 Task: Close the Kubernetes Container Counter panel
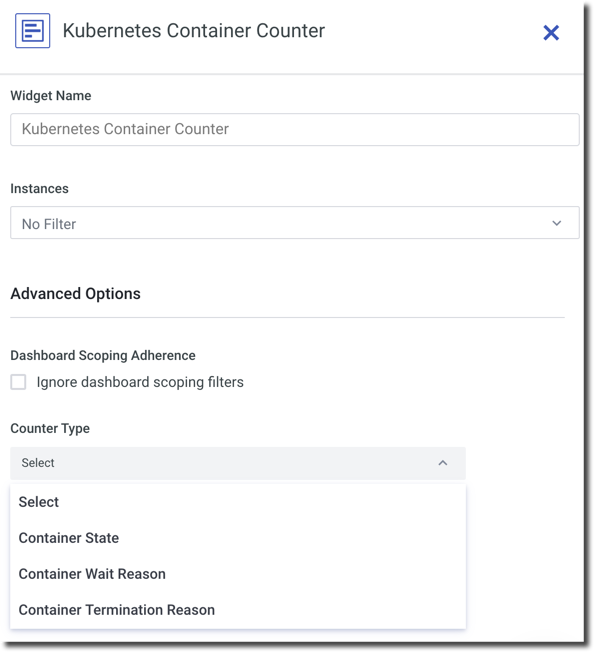(551, 32)
